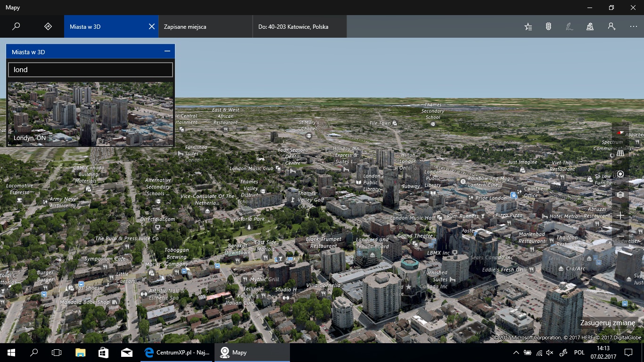Open the 3D Cities buildings icon
The image size is (644, 362).
[590, 27]
